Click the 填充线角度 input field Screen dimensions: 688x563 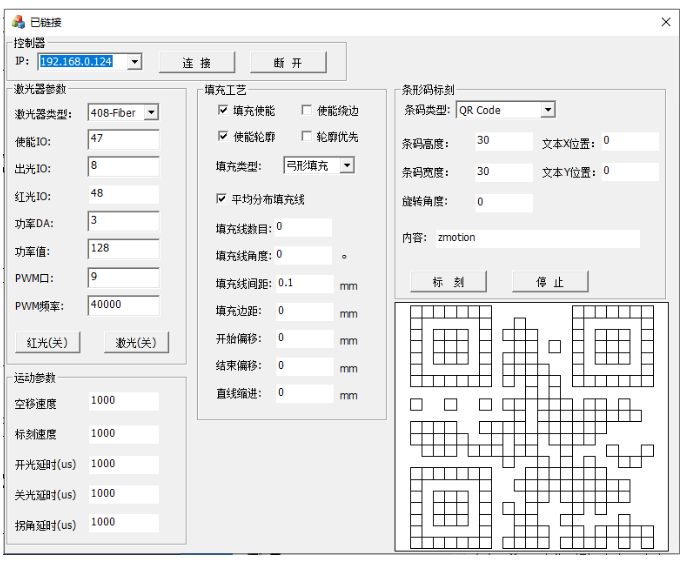303,255
